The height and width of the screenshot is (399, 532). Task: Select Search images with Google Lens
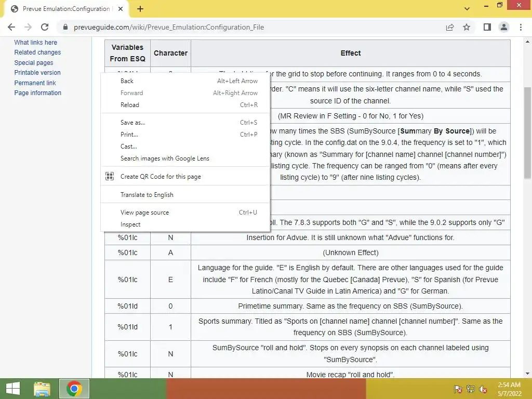185,158
